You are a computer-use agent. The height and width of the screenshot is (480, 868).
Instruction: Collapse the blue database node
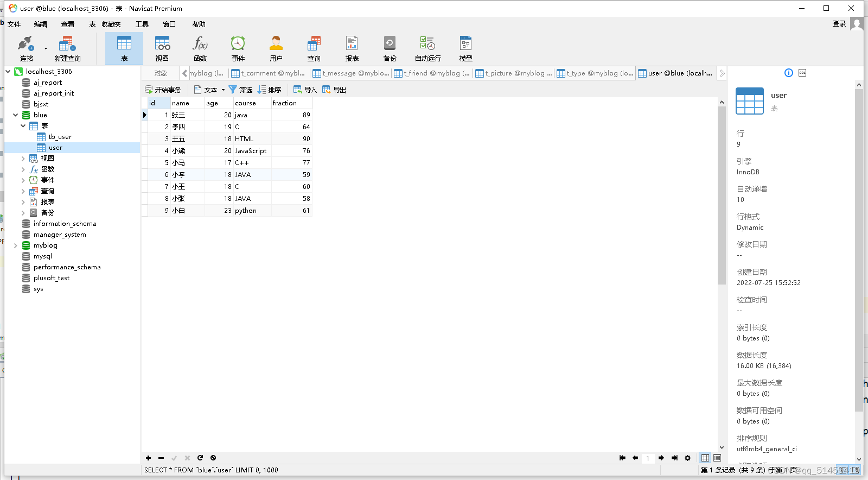click(16, 115)
